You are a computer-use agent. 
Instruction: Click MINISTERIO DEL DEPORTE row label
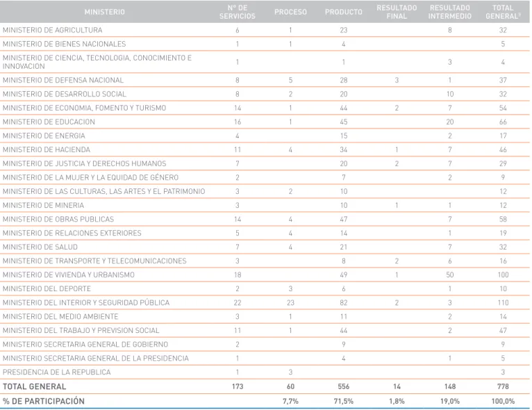[47, 289]
